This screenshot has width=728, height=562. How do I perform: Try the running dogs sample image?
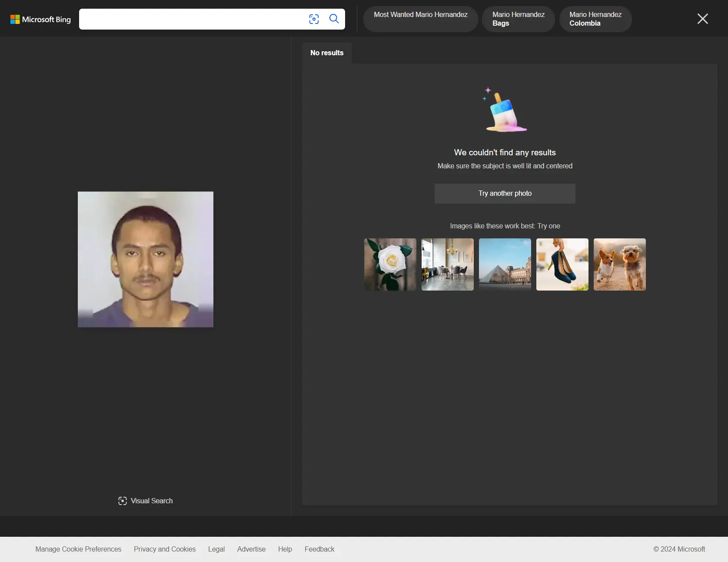(619, 264)
